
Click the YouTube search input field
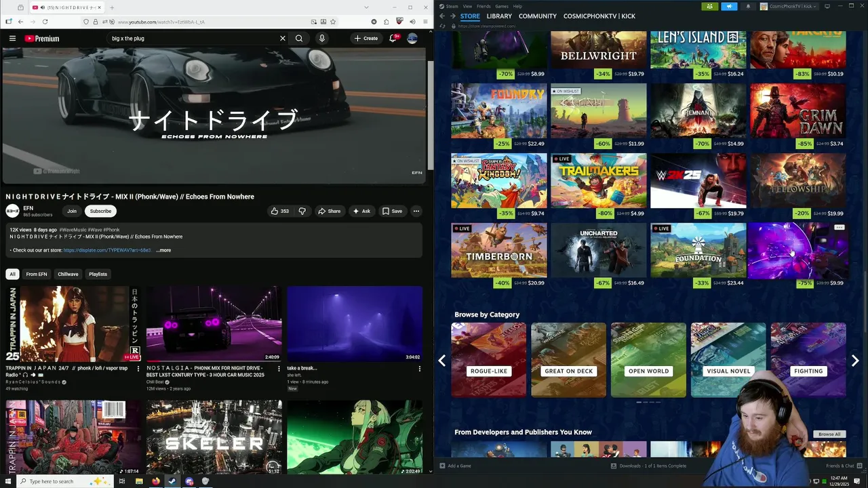point(193,39)
